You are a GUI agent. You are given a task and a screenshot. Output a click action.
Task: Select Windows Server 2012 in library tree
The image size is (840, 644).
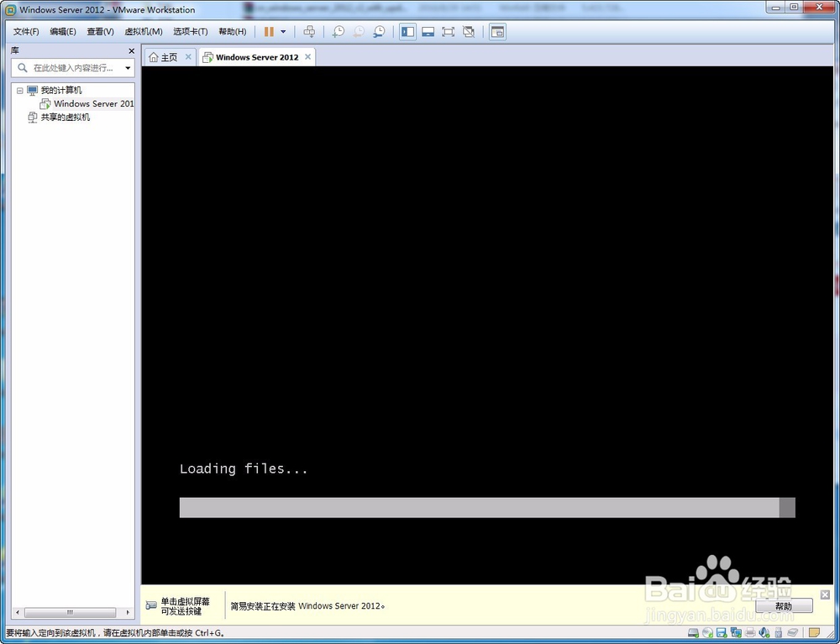[93, 104]
